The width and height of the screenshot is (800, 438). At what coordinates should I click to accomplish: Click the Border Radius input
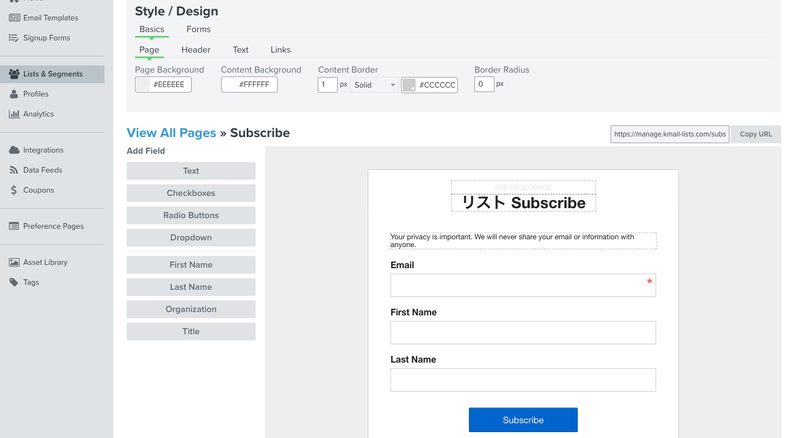[484, 84]
